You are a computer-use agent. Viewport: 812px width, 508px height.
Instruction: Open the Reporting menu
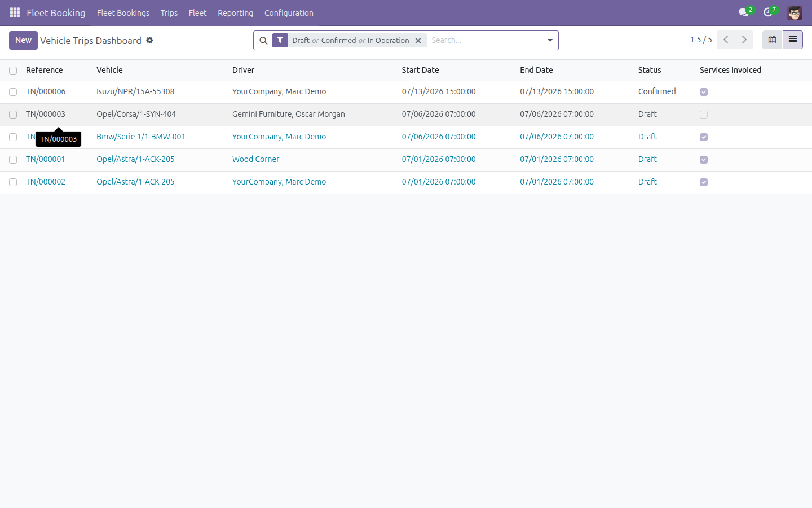click(235, 13)
